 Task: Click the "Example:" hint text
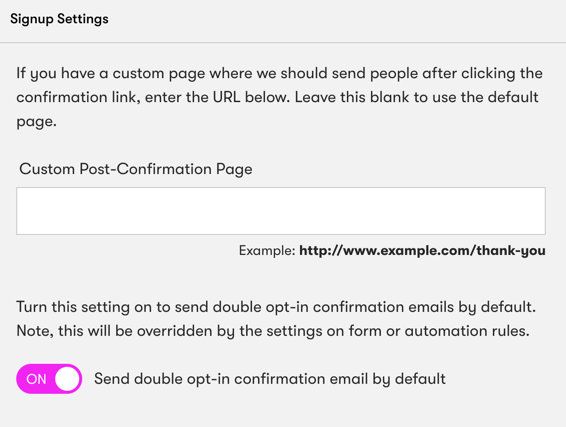click(267, 250)
